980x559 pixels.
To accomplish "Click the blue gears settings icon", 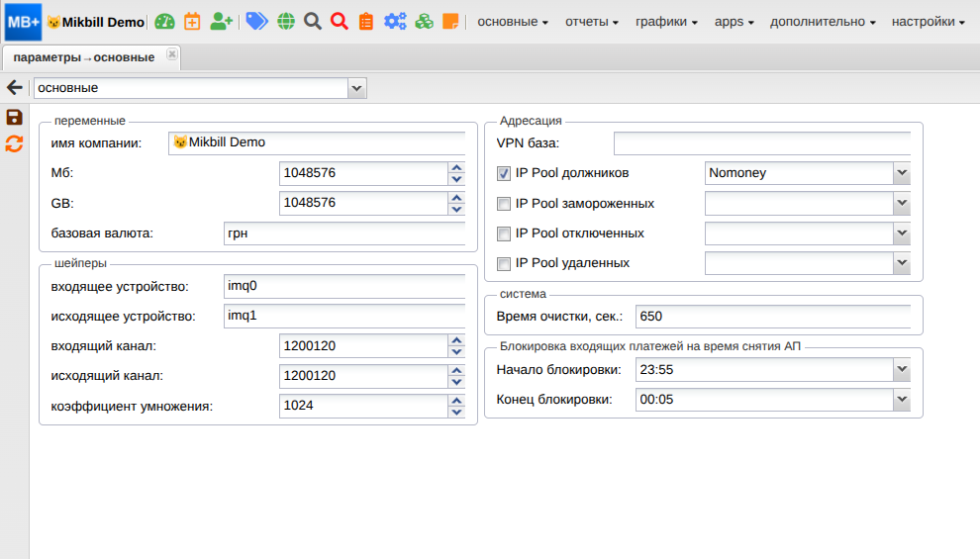I will (x=395, y=22).
